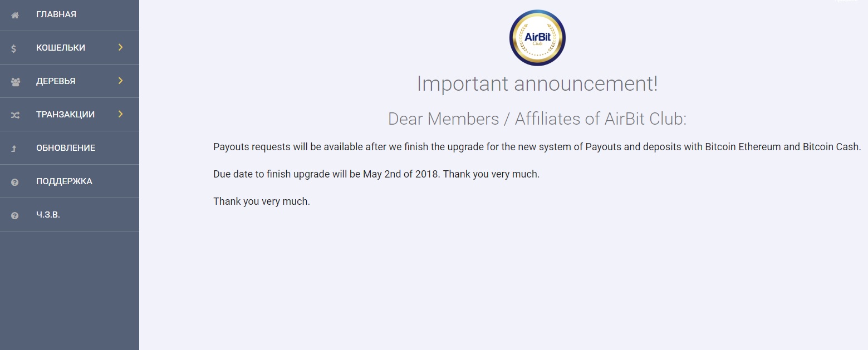Screen dimensions: 868x350
Task: Click the "Important announcement!" heading
Action: (x=537, y=83)
